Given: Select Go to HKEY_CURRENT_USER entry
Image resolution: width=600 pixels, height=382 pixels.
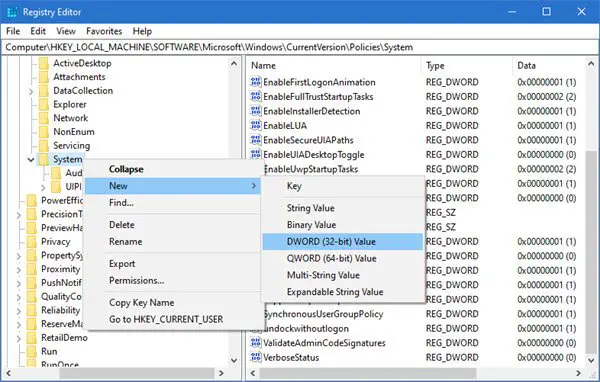Looking at the screenshot, I should click(x=172, y=319).
